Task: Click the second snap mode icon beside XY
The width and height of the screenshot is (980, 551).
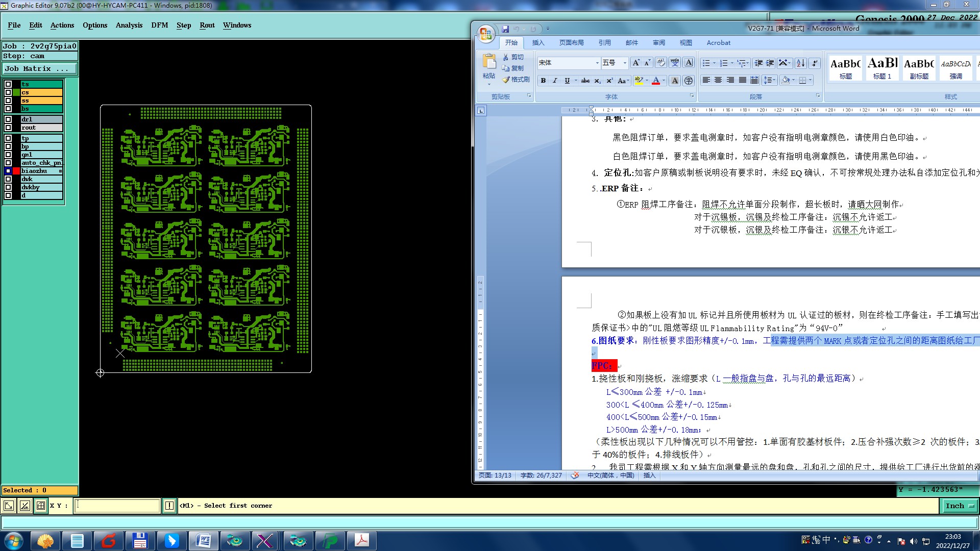Action: [x=24, y=506]
